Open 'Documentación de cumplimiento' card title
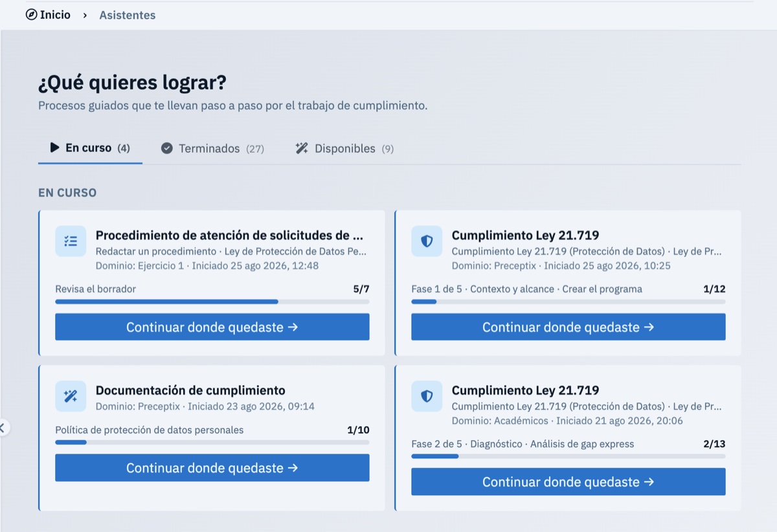This screenshot has width=777, height=532. [x=190, y=390]
